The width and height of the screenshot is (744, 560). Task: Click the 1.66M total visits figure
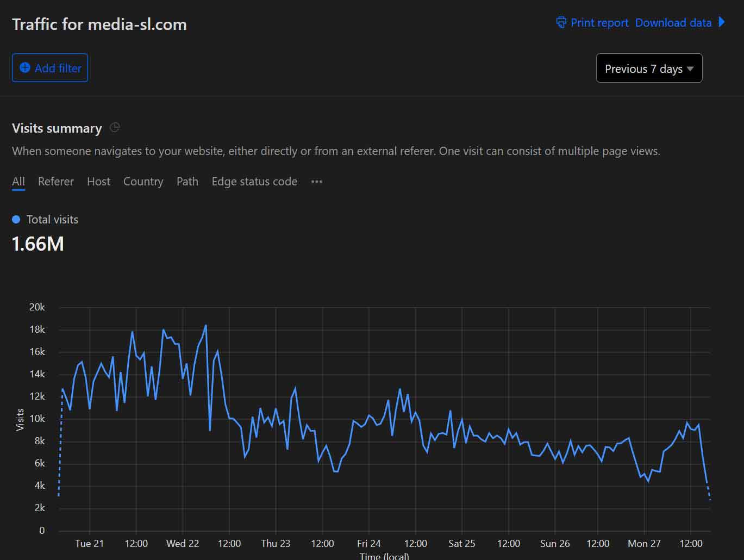point(38,244)
